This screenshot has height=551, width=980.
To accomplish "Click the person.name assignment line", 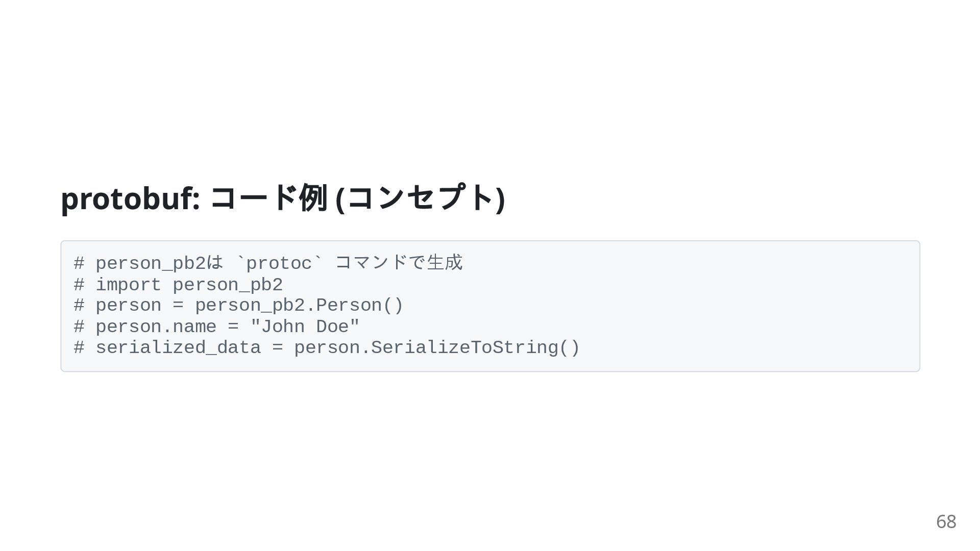I will tap(216, 327).
